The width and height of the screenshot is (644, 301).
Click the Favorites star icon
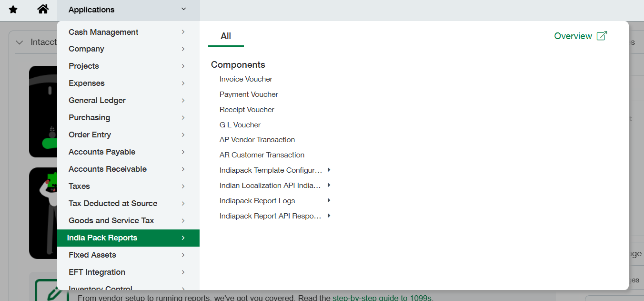[13, 10]
